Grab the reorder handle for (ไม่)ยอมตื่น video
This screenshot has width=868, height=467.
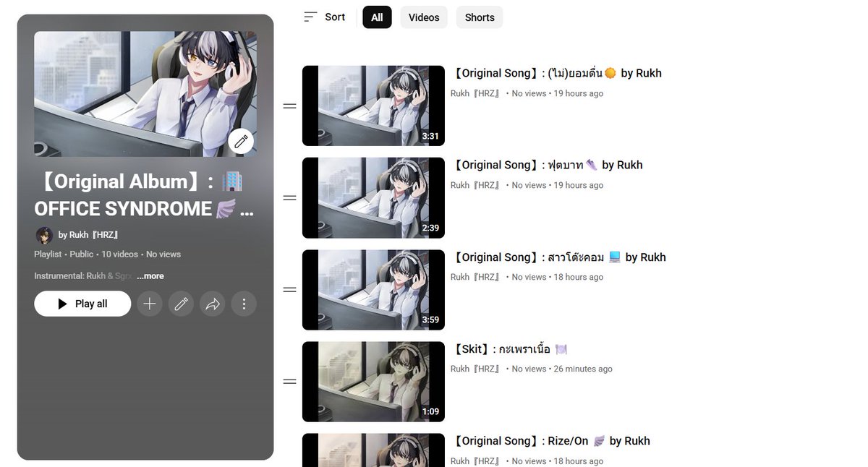289,106
